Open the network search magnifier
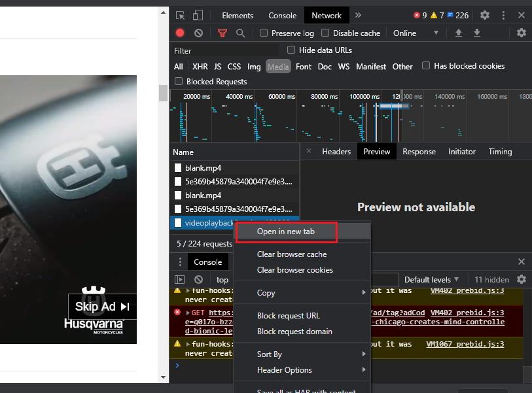Screen dimensions: 532x393 [241, 33]
